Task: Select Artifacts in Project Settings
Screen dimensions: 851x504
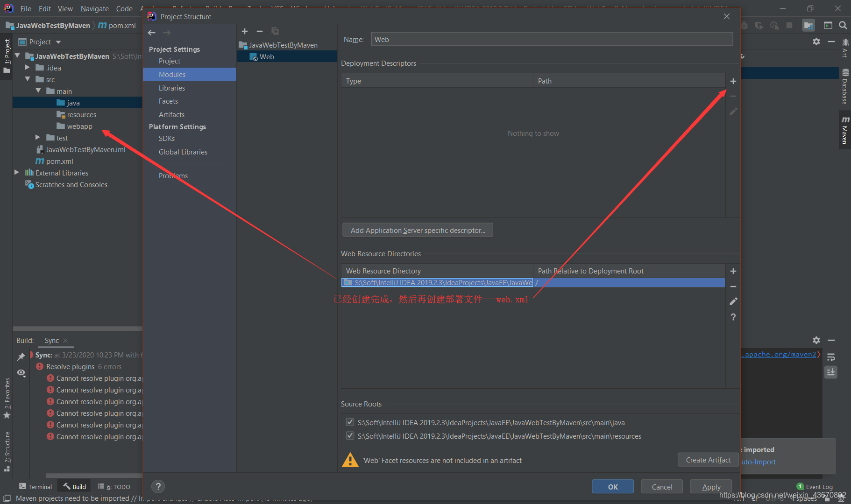Action: [x=171, y=114]
